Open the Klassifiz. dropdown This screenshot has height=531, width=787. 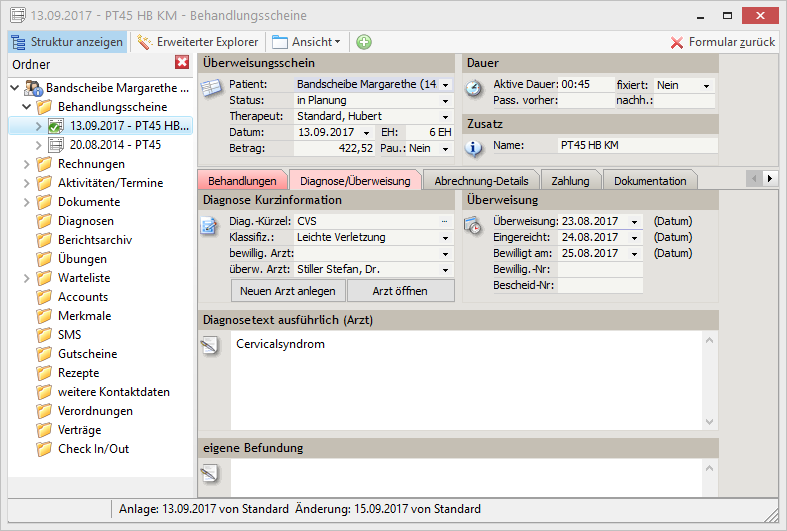click(x=445, y=238)
